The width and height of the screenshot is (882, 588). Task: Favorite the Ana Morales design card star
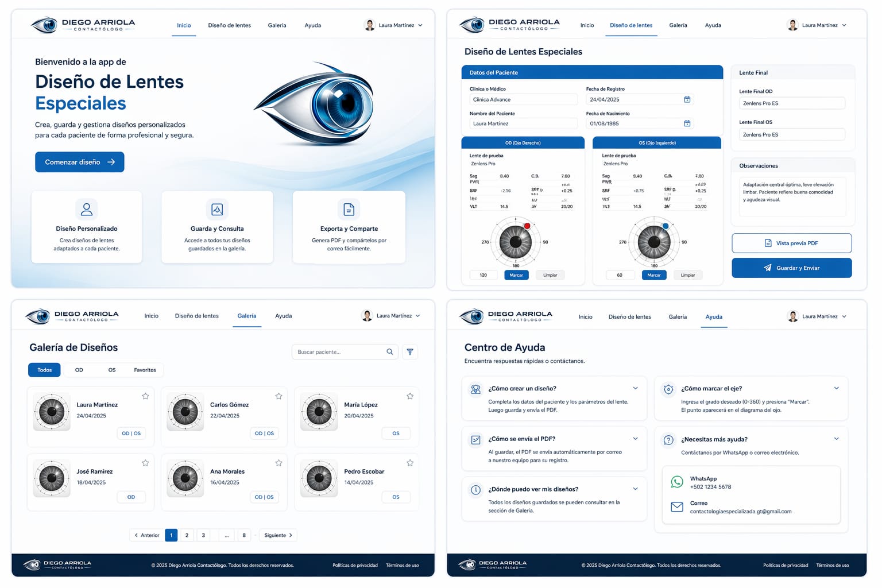(278, 463)
